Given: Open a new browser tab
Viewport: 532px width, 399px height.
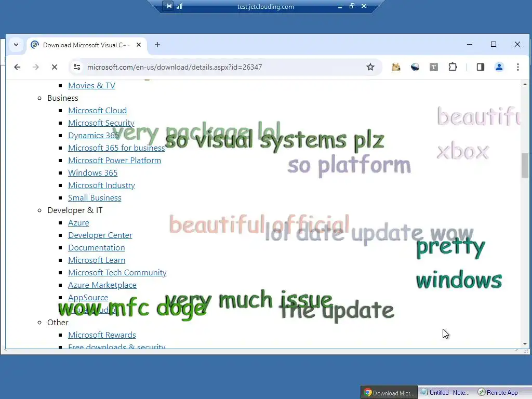Looking at the screenshot, I should pos(157,45).
